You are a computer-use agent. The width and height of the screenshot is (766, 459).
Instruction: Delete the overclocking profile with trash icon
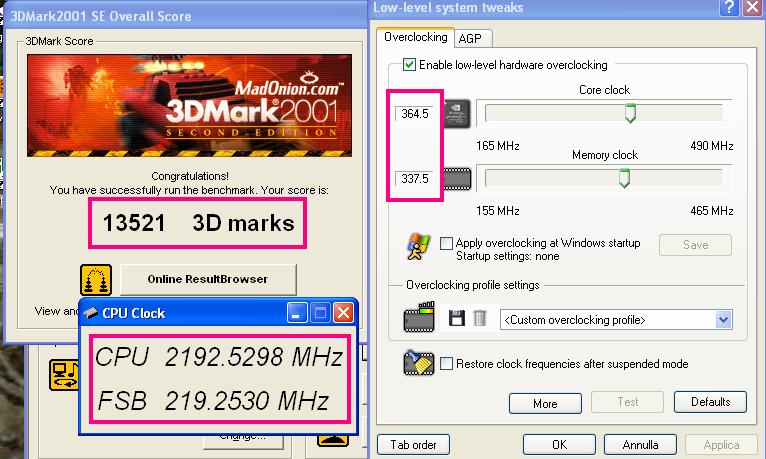[x=480, y=318]
